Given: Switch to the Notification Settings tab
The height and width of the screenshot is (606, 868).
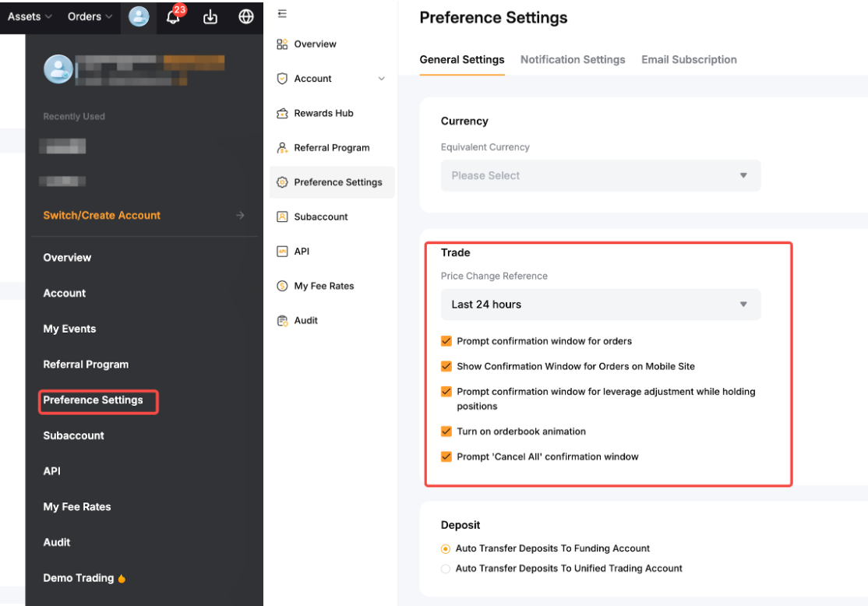Looking at the screenshot, I should (x=573, y=60).
